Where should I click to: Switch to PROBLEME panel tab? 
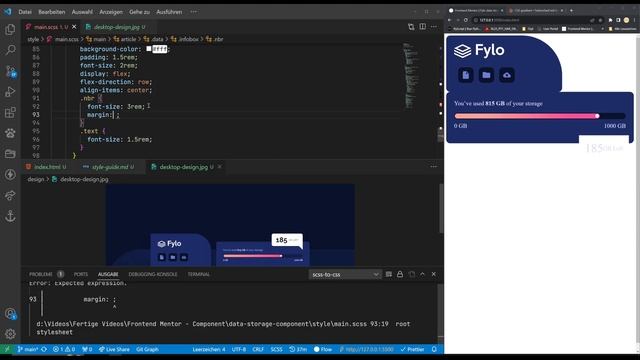tap(41, 274)
